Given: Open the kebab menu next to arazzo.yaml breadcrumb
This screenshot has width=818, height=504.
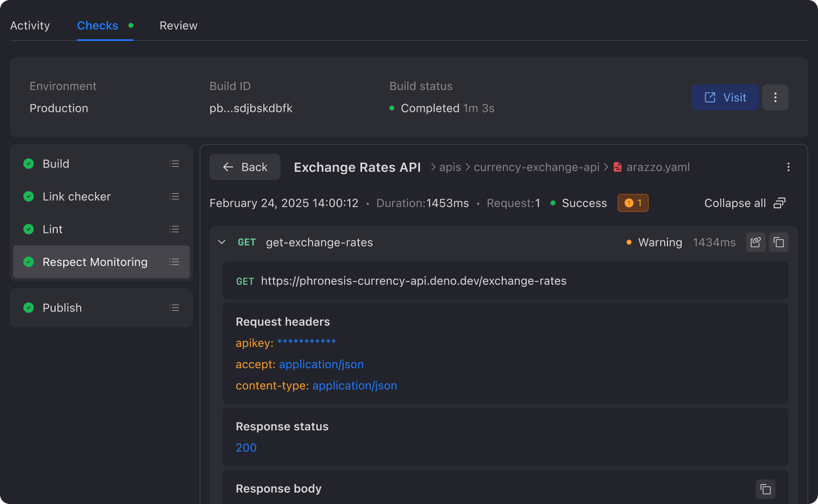Looking at the screenshot, I should (789, 167).
